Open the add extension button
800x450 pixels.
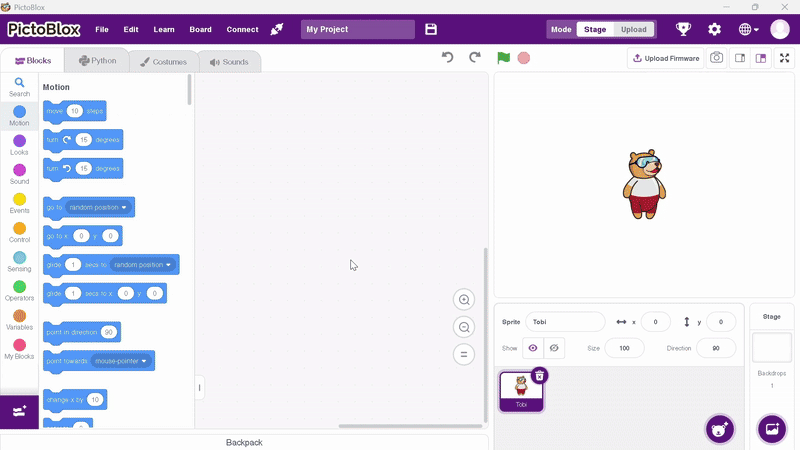coord(19,411)
